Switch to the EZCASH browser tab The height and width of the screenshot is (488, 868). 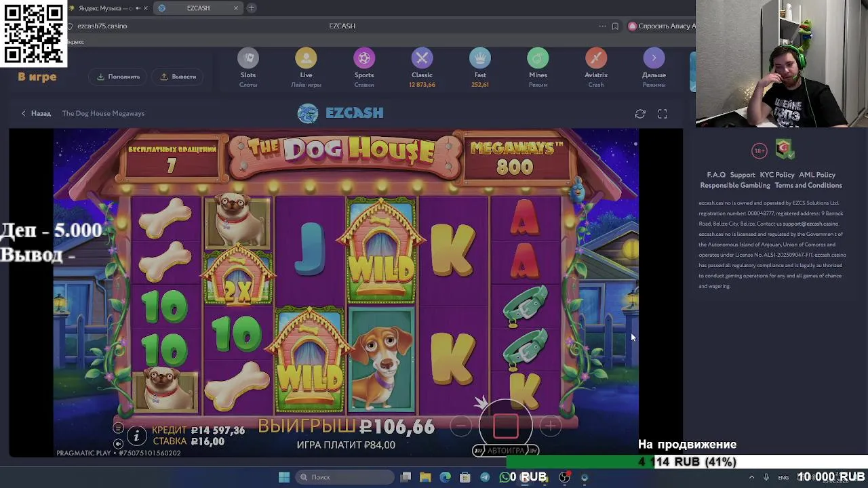(x=198, y=8)
